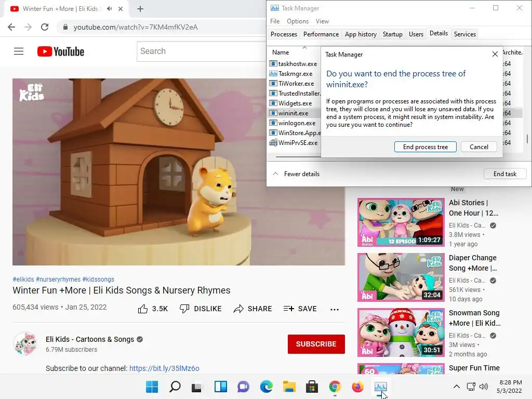Viewport: 532px width, 399px height.
Task: Click the address bar URL
Action: click(136, 27)
